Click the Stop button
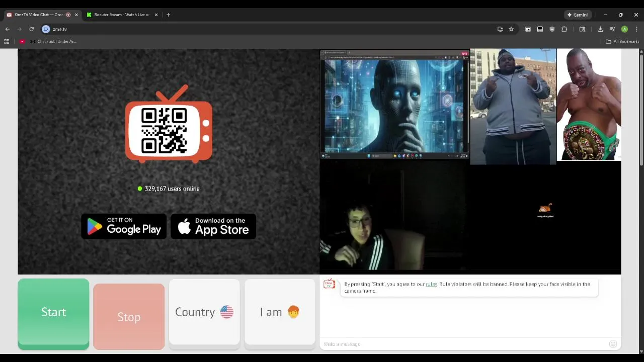The width and height of the screenshot is (644, 362). point(129,316)
